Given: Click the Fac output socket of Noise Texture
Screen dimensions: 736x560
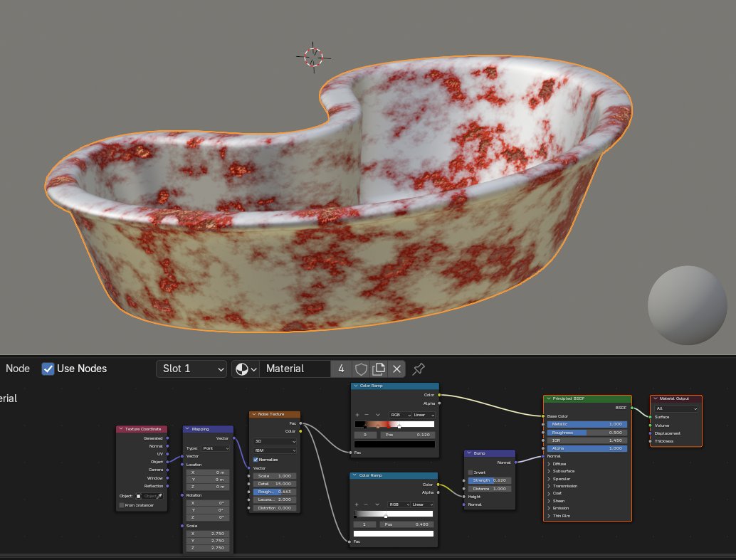Looking at the screenshot, I should [300, 423].
